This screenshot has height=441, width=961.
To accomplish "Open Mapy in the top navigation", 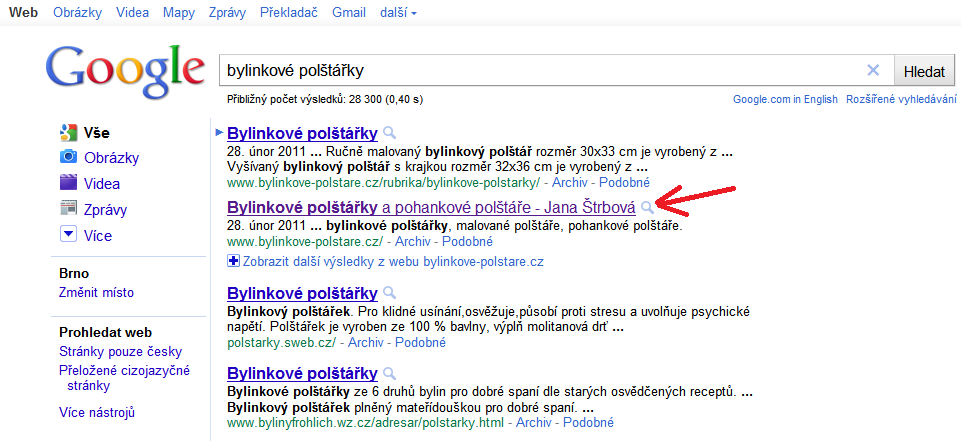I will point(179,12).
